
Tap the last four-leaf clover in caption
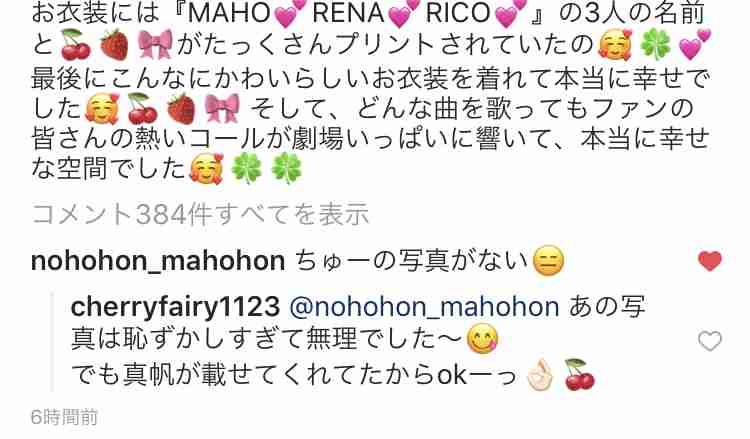point(287,169)
